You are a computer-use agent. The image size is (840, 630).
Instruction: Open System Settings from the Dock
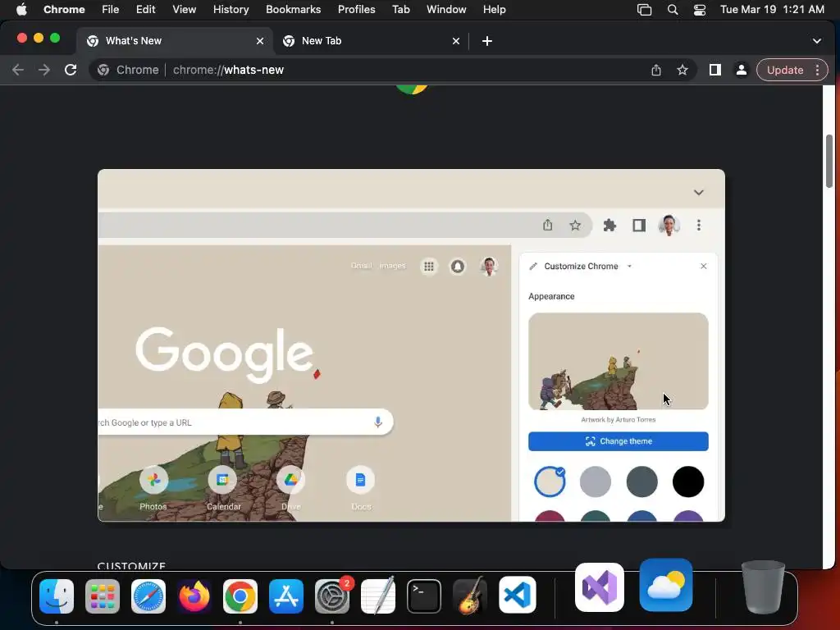332,596
